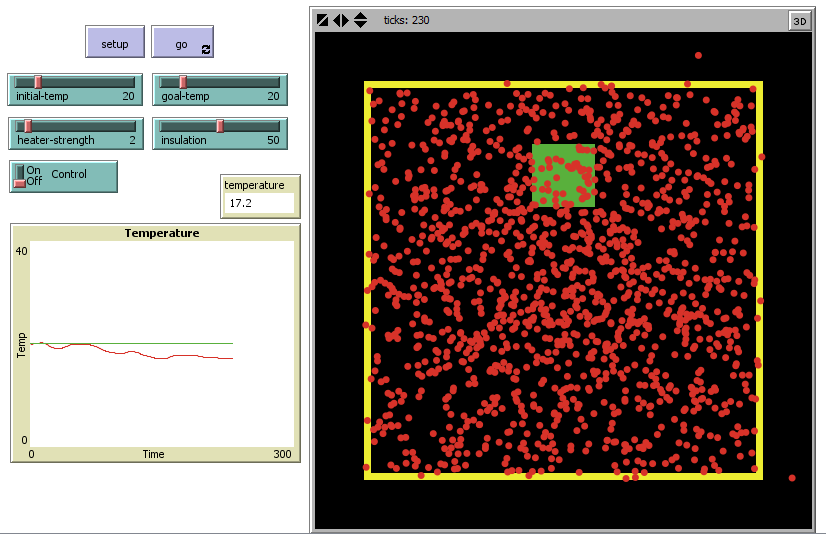Click the insulation slider handle
The width and height of the screenshot is (826, 535).
tap(220, 126)
